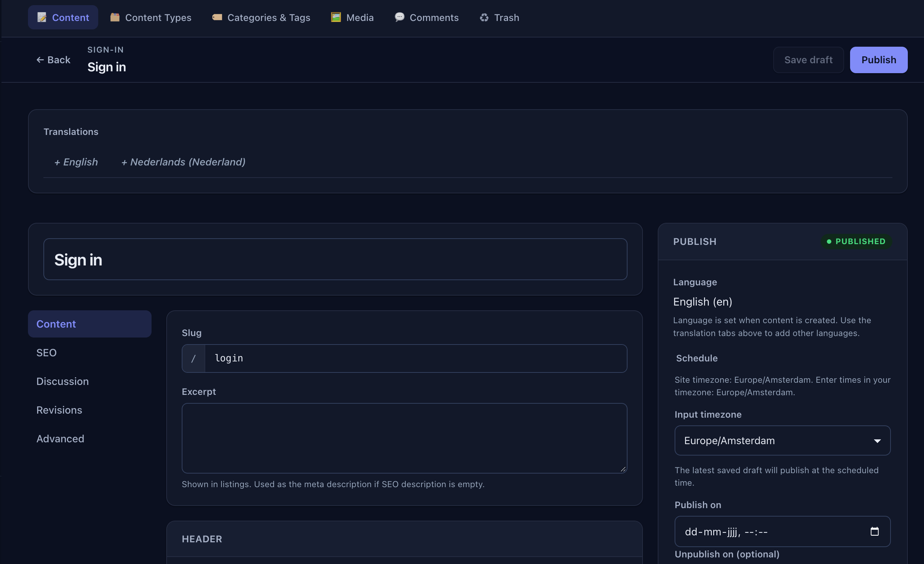This screenshot has height=564, width=924.
Task: Click the Schedule heading
Action: 696,358
